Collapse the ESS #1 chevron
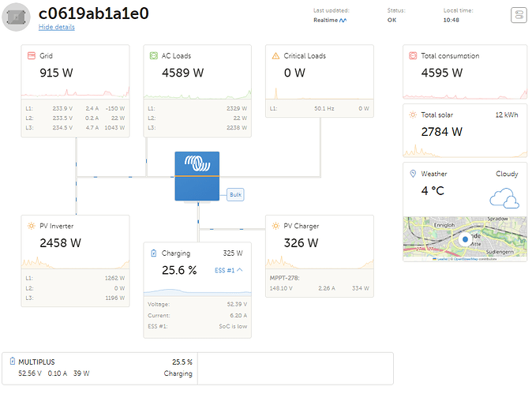The height and width of the screenshot is (394, 532). tap(240, 270)
